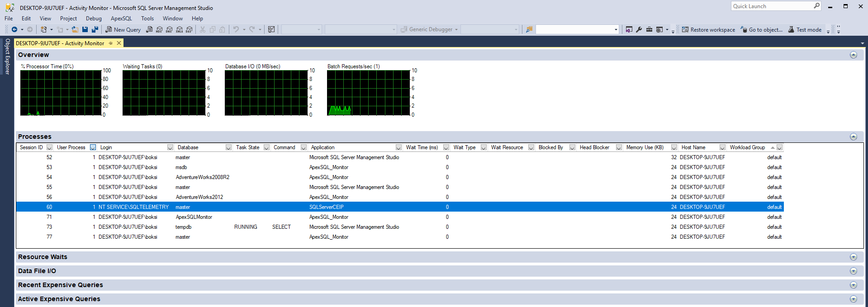This screenshot has height=307, width=868.
Task: Click the Test mode flask icon
Action: 791,29
